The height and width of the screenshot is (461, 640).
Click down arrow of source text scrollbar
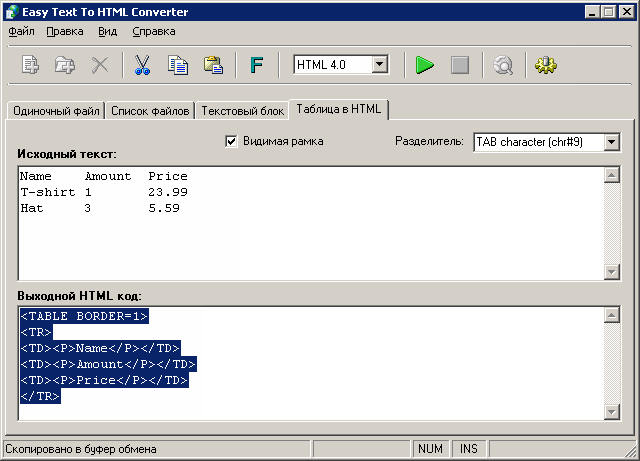coord(611,272)
